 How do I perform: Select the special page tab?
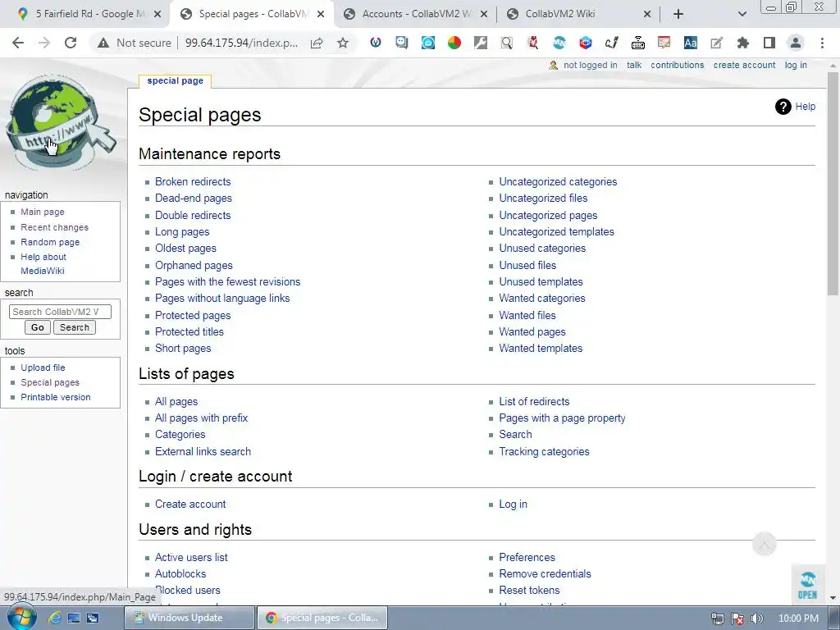176,81
